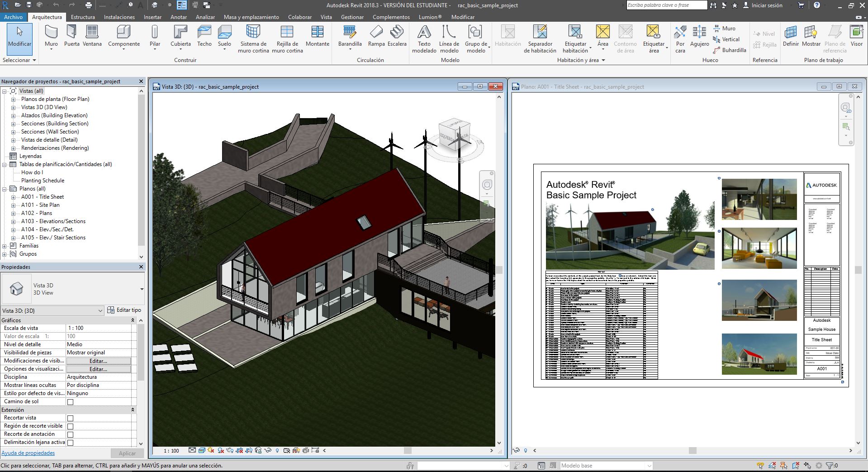
Task: Click the sheet view vertical scrollbar thumb
Action: click(858, 270)
